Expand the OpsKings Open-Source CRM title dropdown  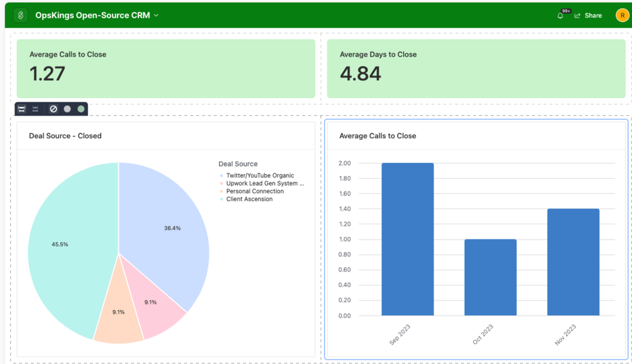tap(157, 15)
